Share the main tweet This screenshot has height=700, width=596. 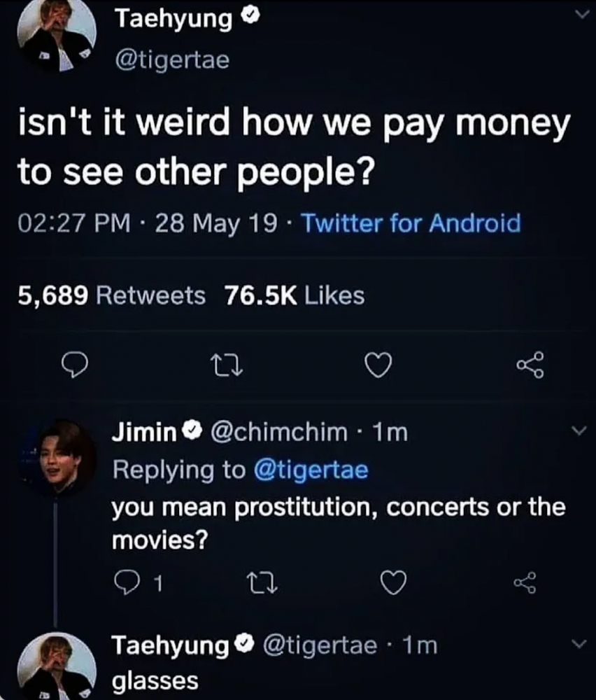pos(530,365)
